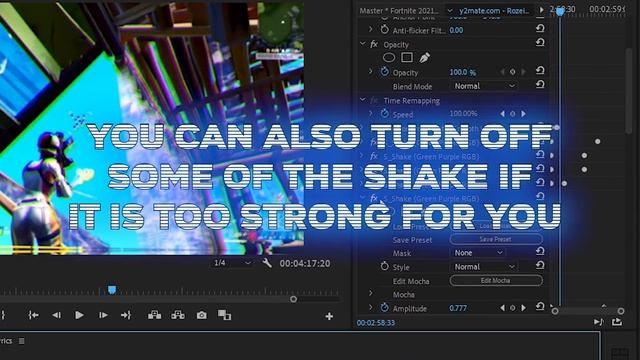The height and width of the screenshot is (360, 640).
Task: Select the y2mate.com - Rozei clip tab
Action: pyautogui.click(x=494, y=11)
